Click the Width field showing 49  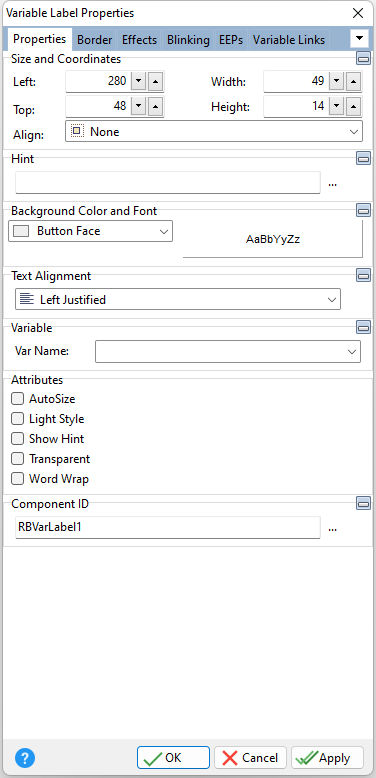(x=296, y=81)
